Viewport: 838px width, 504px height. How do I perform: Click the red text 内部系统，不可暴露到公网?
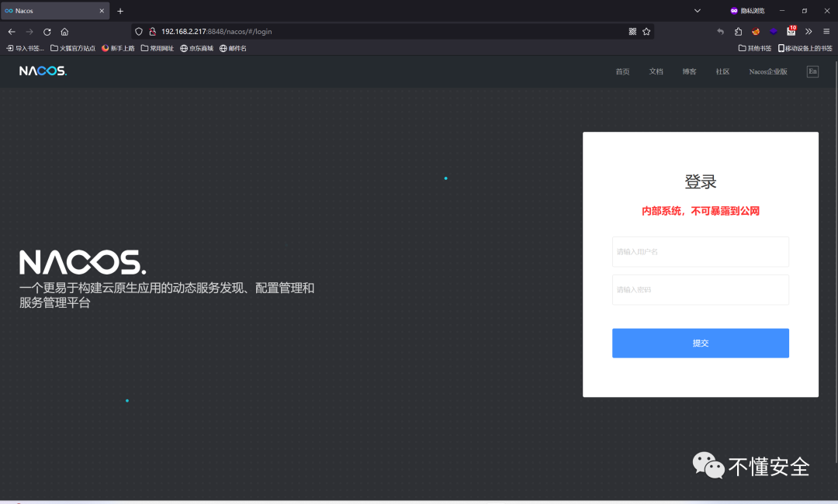pyautogui.click(x=700, y=211)
